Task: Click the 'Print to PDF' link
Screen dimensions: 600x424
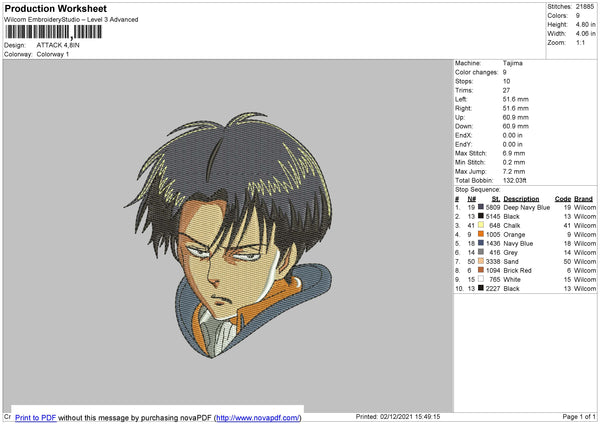Action: [36, 418]
